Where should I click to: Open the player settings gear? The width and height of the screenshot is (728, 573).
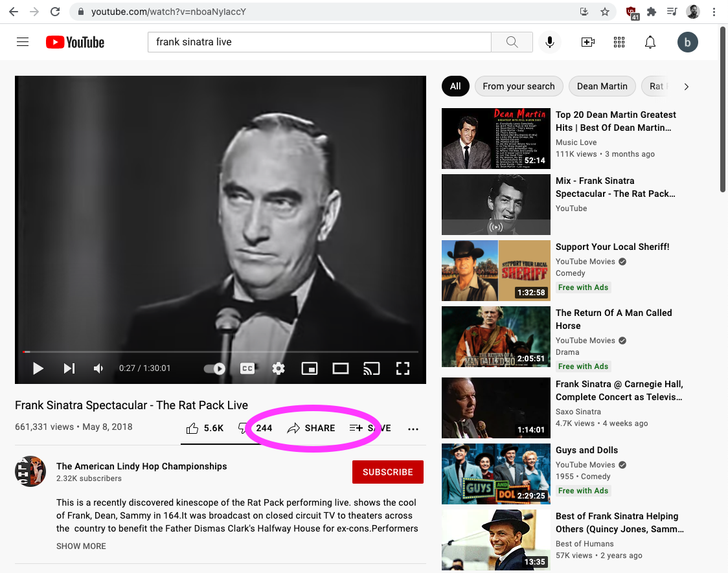click(278, 368)
